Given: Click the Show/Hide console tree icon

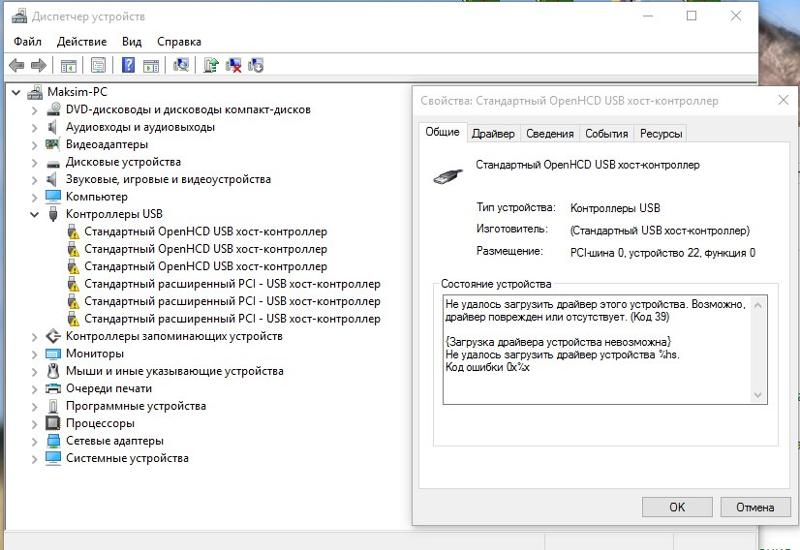Looking at the screenshot, I should click(x=68, y=66).
